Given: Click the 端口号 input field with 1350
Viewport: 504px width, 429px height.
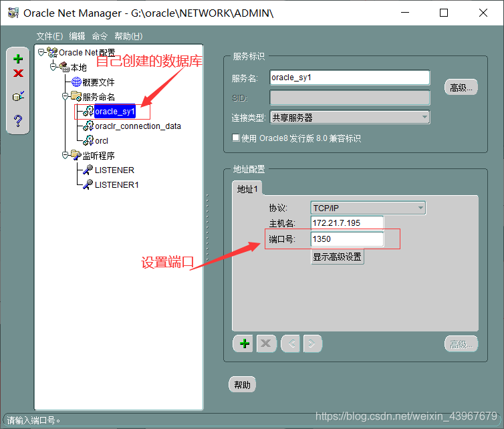Looking at the screenshot, I should pos(347,239).
